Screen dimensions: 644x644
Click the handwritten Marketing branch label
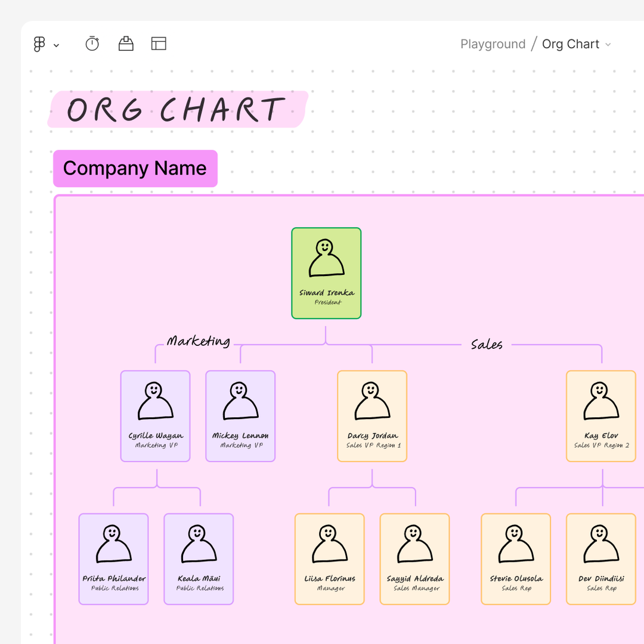point(199,342)
